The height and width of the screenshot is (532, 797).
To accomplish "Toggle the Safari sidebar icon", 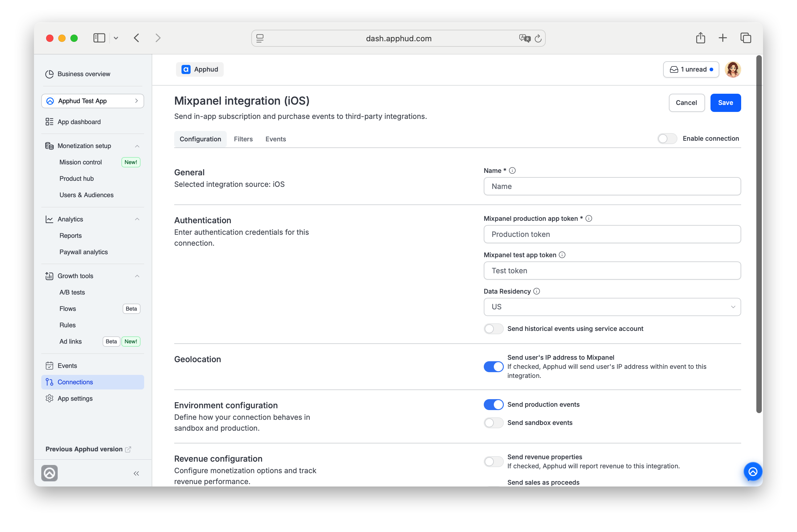I will click(99, 38).
